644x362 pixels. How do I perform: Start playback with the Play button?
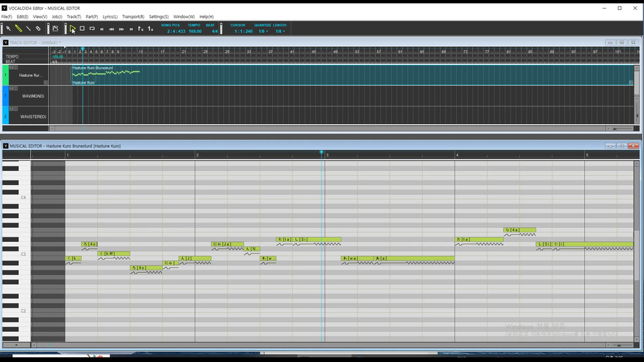click(72, 29)
